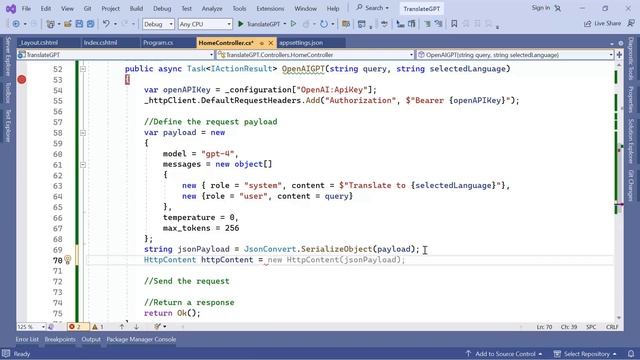Open the Solution Explorer side tab
The image size is (640, 360).
tap(631, 141)
